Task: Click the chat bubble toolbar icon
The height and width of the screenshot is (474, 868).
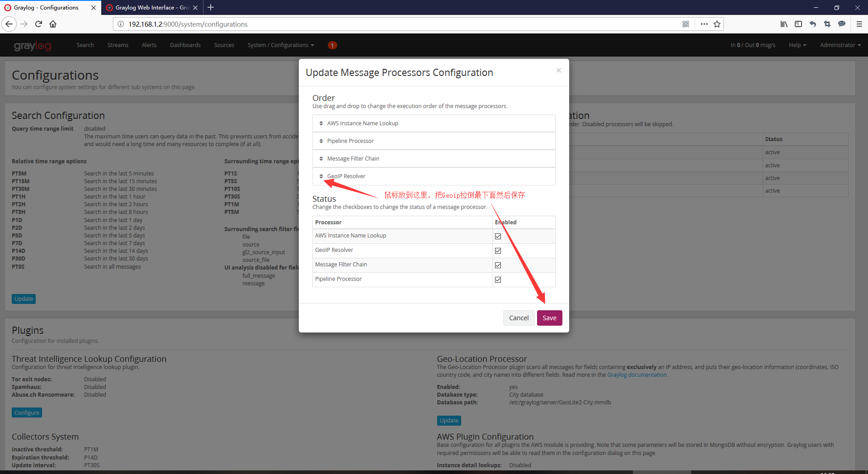Action: coord(842,24)
